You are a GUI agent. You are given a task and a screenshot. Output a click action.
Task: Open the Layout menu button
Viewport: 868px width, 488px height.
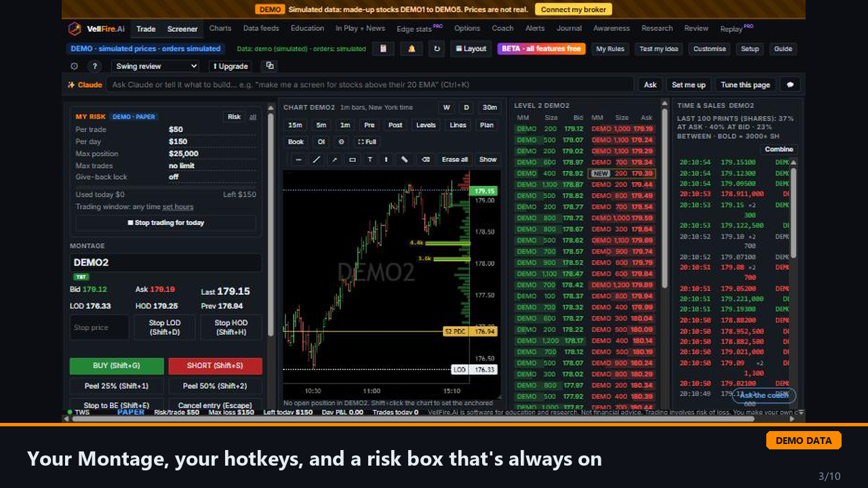pos(471,49)
